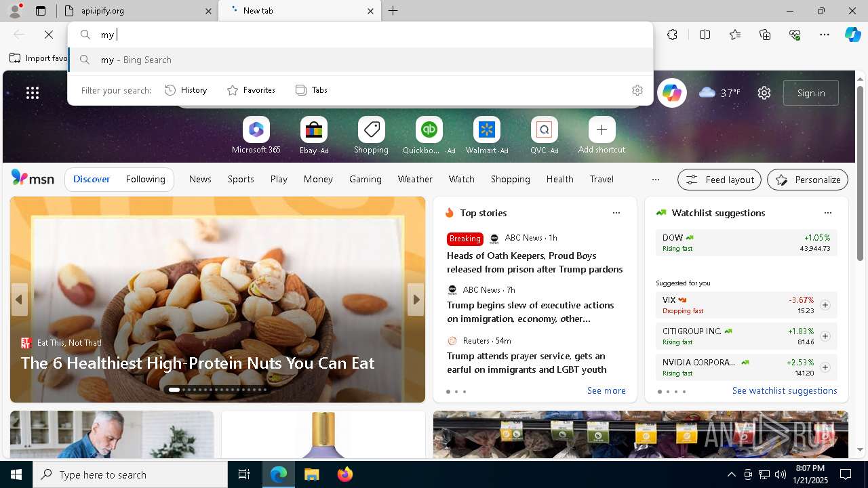Open the QVC shortcut
This screenshot has width=868, height=488.
[545, 136]
